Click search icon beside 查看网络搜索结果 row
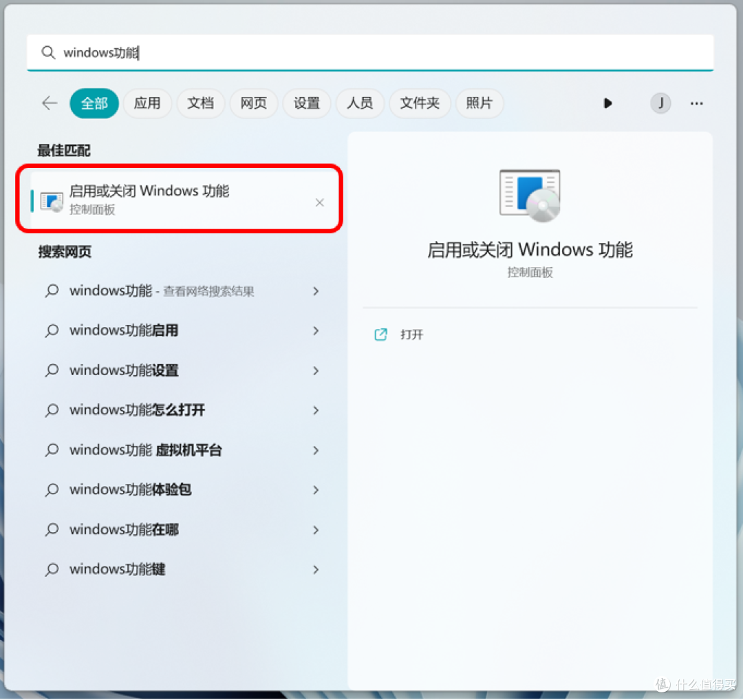Viewport: 743px width, 700px height. (52, 290)
